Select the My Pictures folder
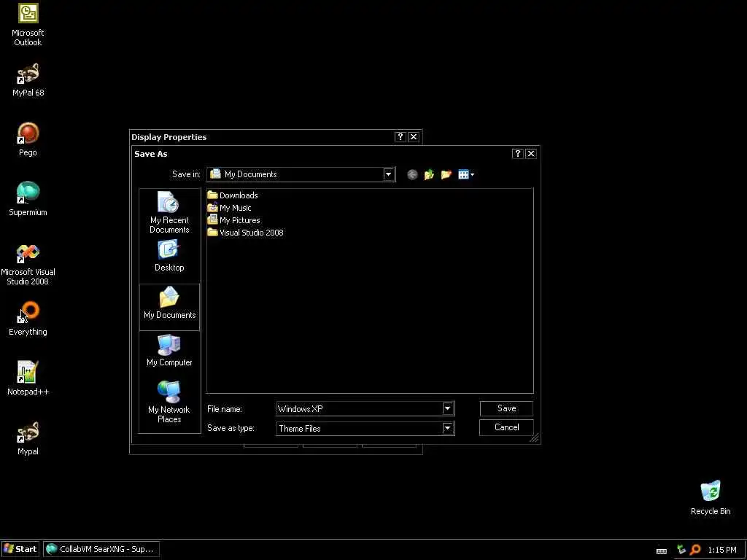The height and width of the screenshot is (560, 747). click(x=233, y=220)
